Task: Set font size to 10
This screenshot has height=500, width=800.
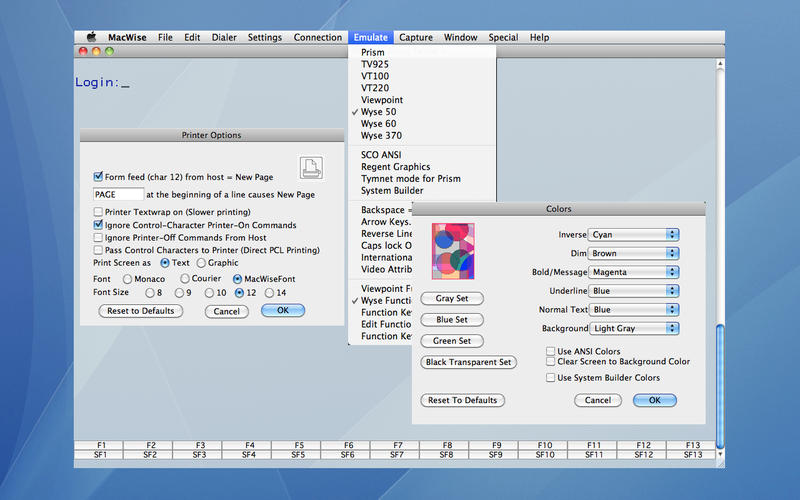Action: pos(209,293)
